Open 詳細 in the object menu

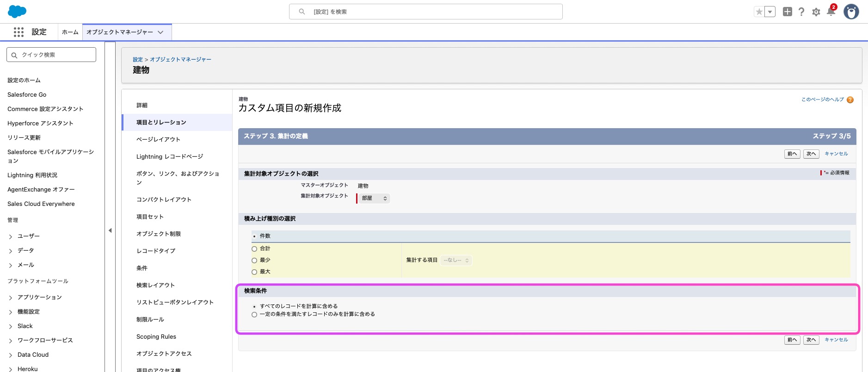pos(142,105)
